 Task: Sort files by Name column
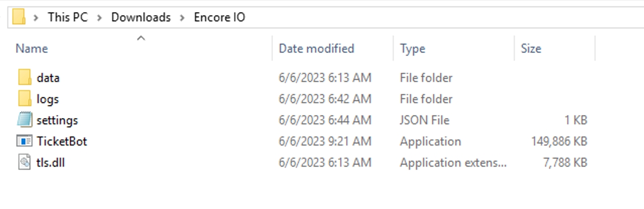32,48
